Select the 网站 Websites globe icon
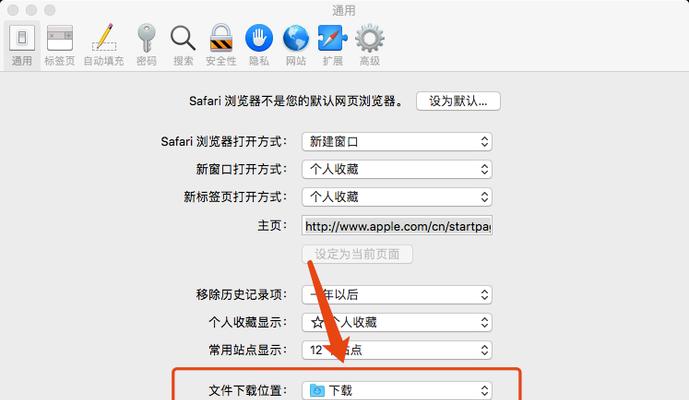 (296, 46)
